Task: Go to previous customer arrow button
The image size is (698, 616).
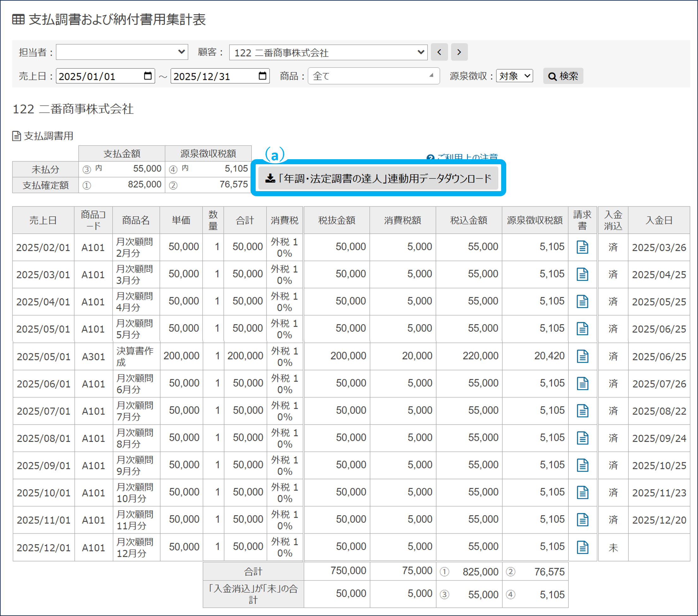Action: [x=439, y=52]
